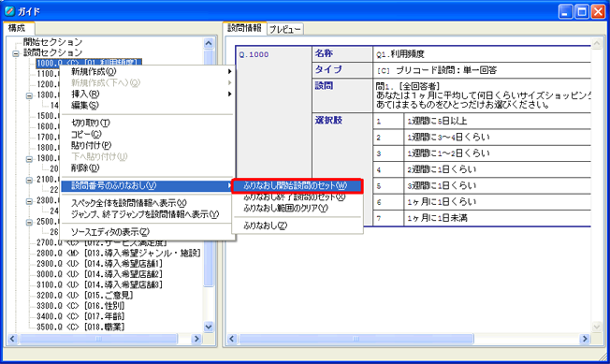
Task: Select スペック全体を設問情報へ表示(X)
Action: tap(148, 203)
